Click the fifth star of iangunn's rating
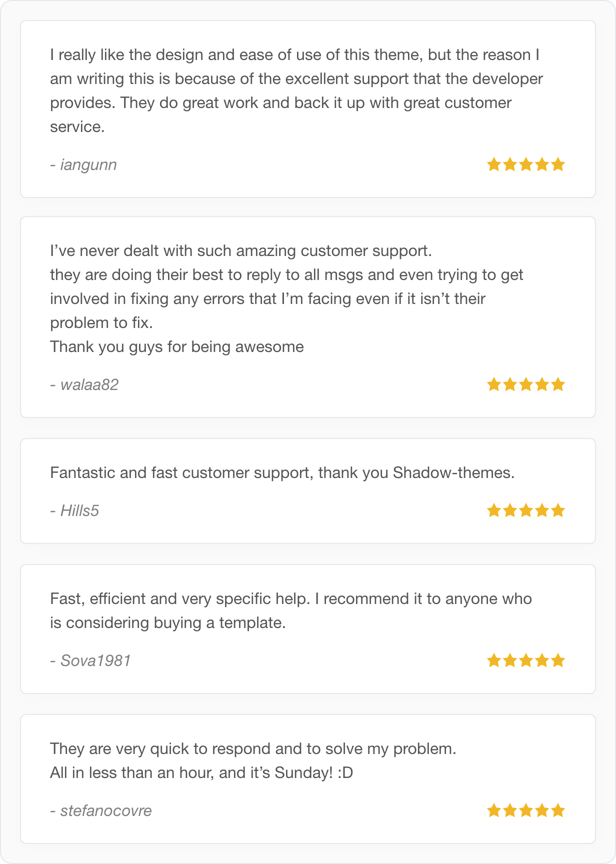 [558, 164]
